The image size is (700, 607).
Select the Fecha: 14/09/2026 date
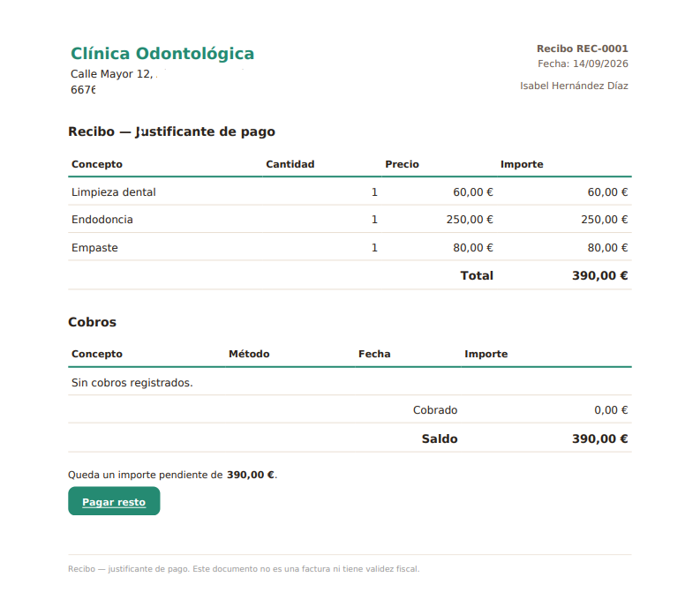583,64
